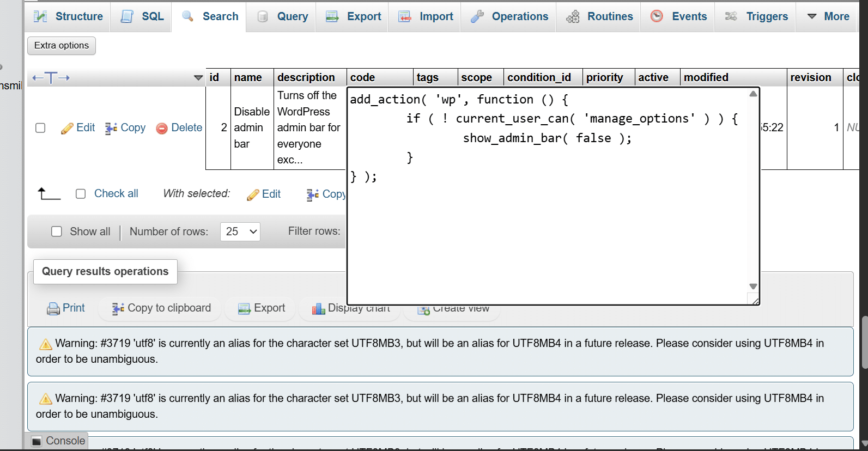Open the SQL tab

141,16
